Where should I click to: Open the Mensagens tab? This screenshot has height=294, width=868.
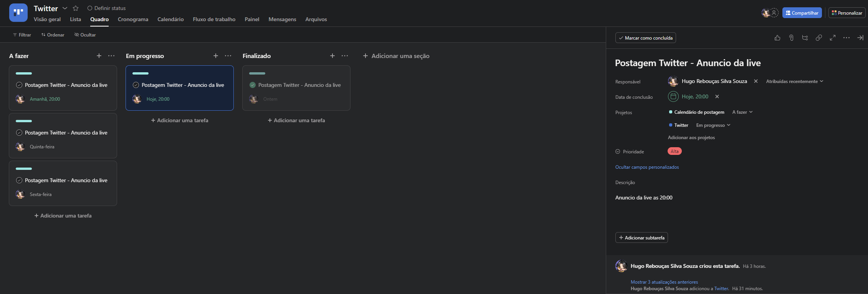coord(282,19)
